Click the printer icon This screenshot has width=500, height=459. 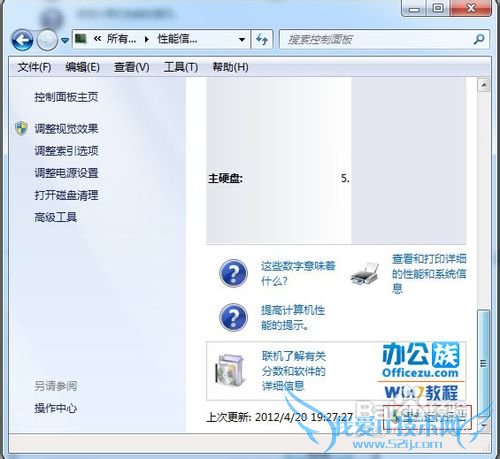click(x=365, y=273)
